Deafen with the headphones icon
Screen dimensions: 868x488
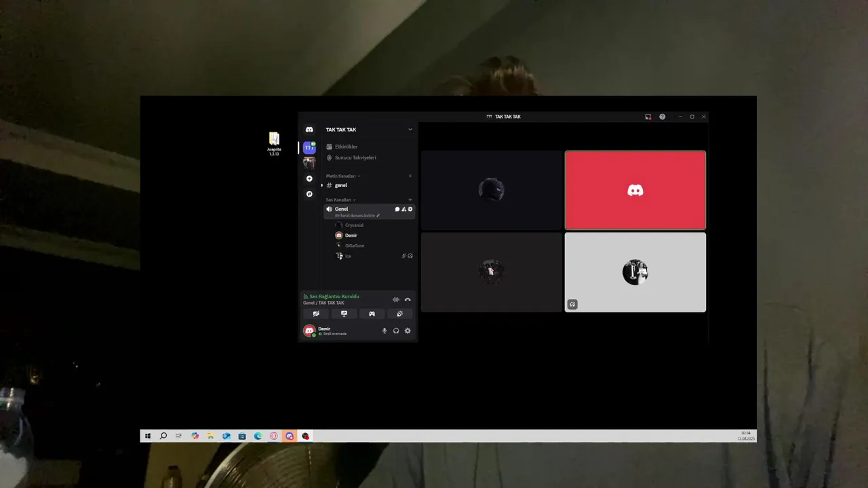pos(396,331)
